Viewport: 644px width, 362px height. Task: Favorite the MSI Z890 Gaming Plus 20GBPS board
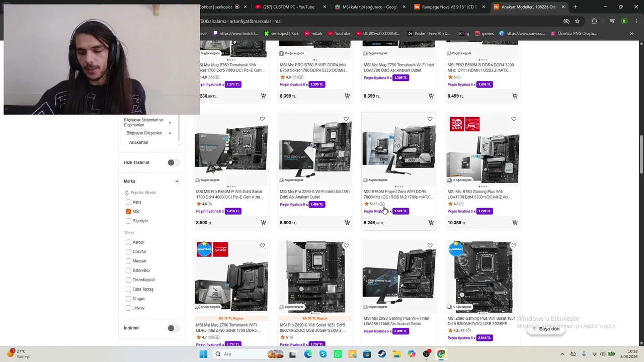pyautogui.click(x=514, y=246)
